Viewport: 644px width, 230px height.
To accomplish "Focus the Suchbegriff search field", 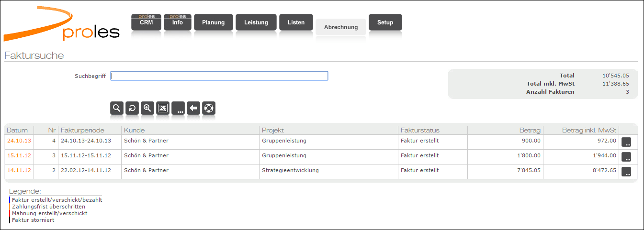I will click(x=219, y=76).
